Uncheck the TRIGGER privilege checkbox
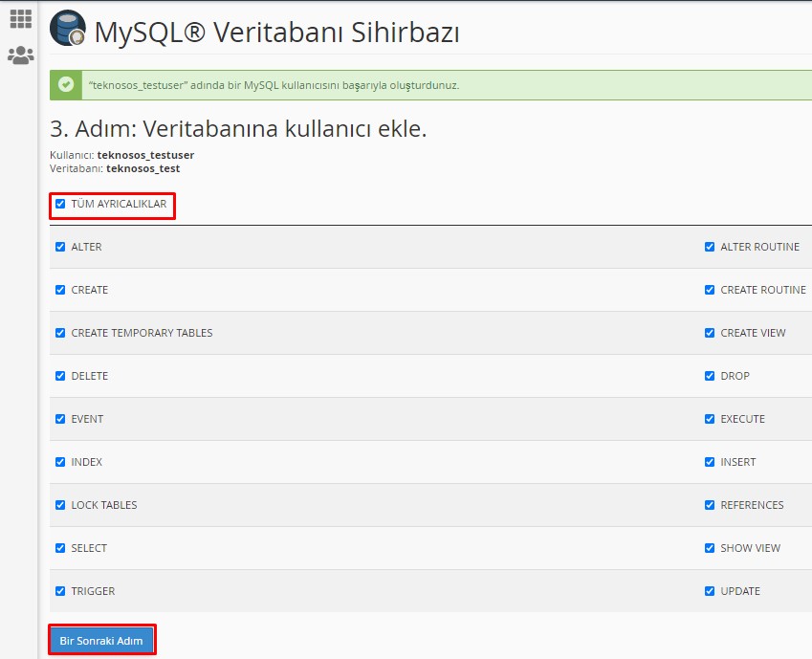The image size is (812, 659). coord(60,591)
